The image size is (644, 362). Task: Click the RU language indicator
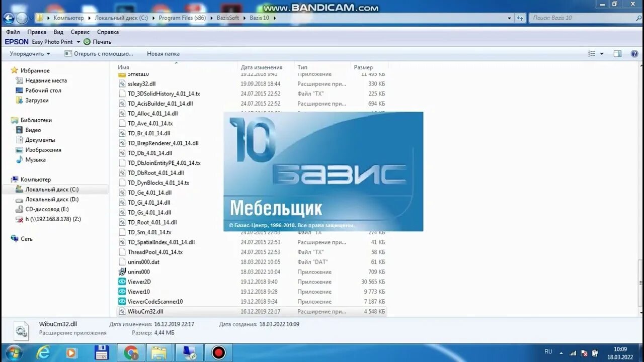pos(548,352)
